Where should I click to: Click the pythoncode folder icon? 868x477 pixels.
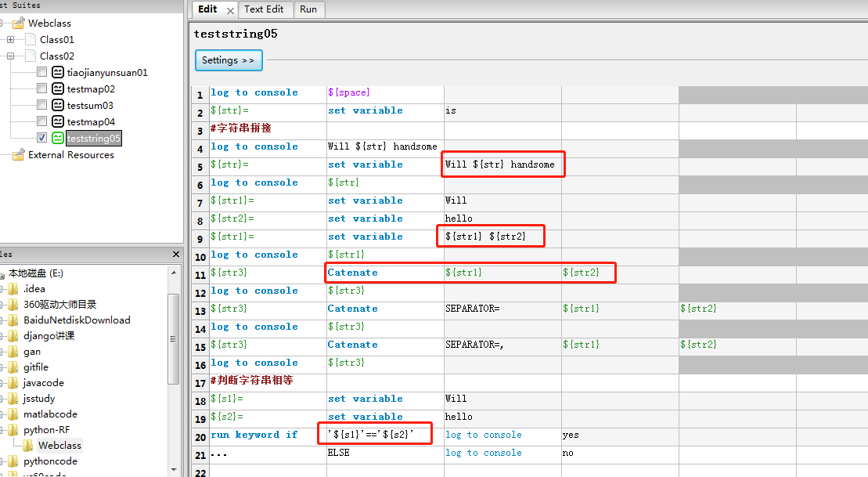(13, 461)
